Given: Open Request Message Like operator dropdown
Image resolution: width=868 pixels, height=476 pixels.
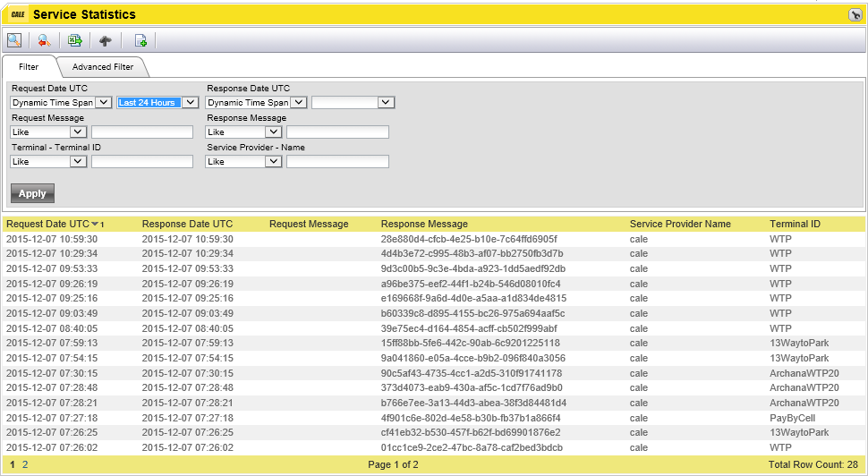Looking at the screenshot, I should 48,132.
